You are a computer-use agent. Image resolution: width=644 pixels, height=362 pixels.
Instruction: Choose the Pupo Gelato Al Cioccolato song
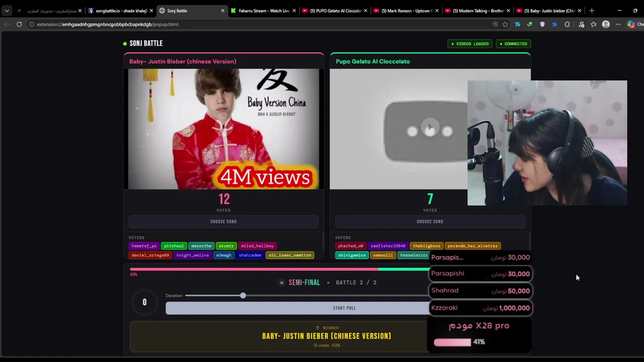coord(430,221)
